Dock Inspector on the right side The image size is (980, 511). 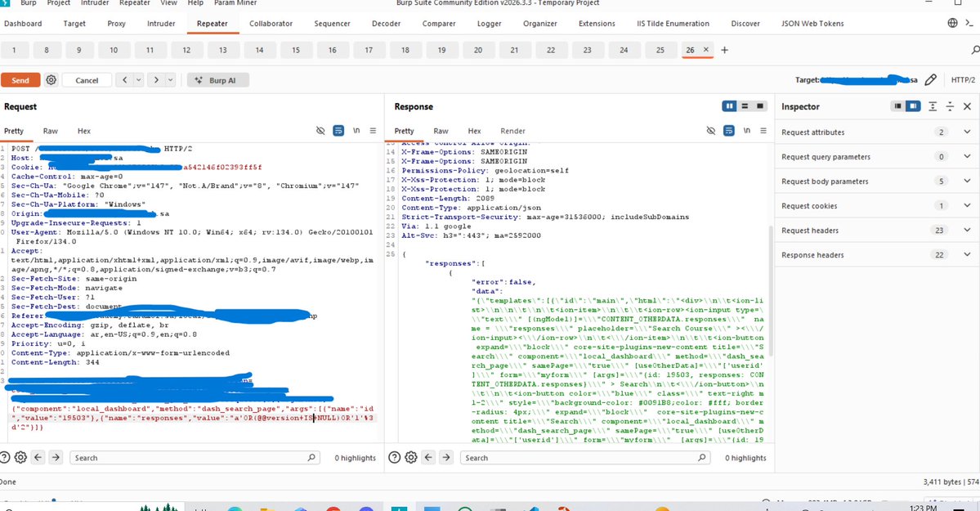click(913, 106)
